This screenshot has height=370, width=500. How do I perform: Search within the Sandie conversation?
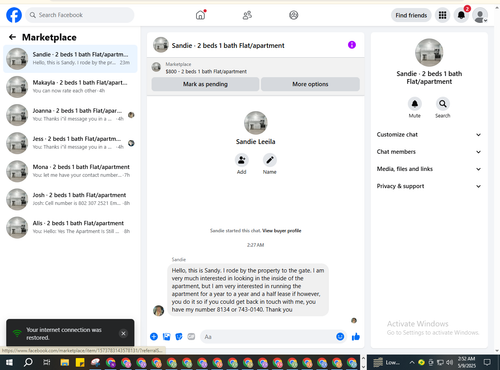[x=443, y=104]
